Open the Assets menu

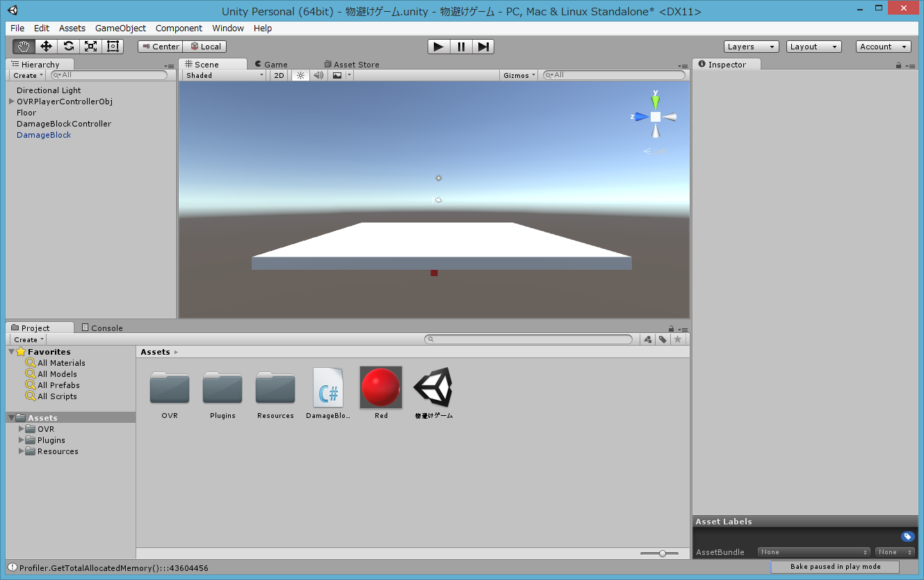(72, 29)
